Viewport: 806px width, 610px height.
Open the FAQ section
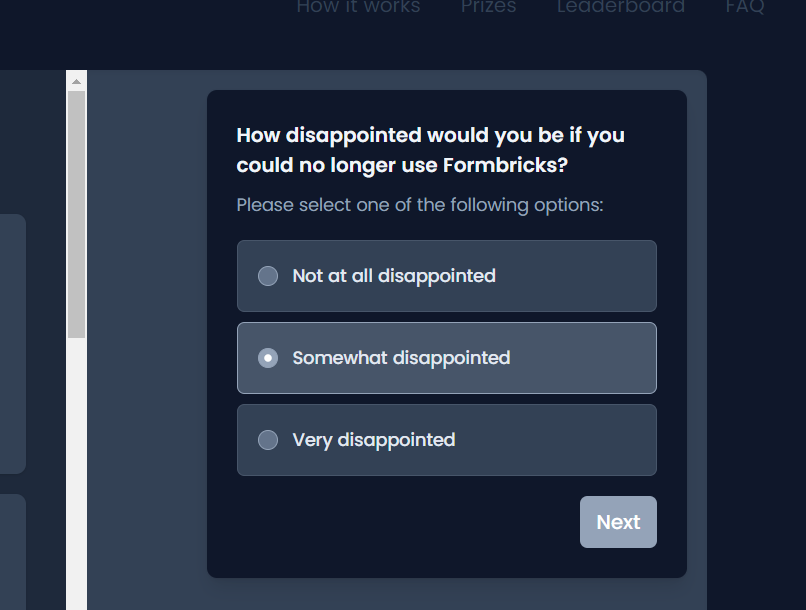[x=745, y=8]
